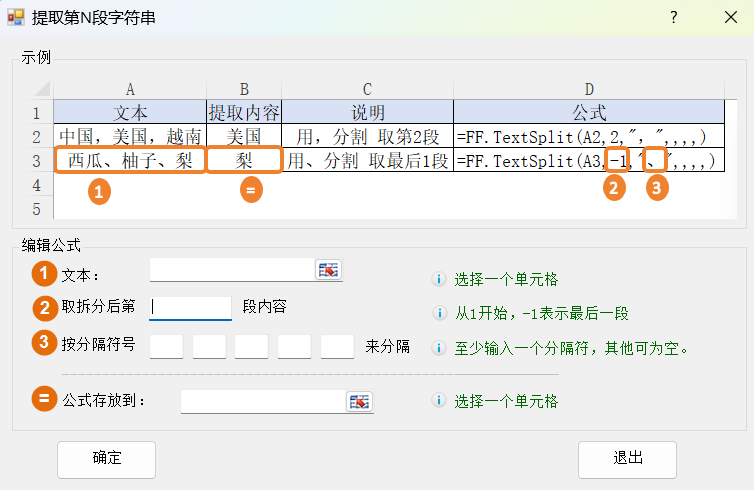
Task: Click info icon next to 从1开始 hint
Action: point(438,313)
